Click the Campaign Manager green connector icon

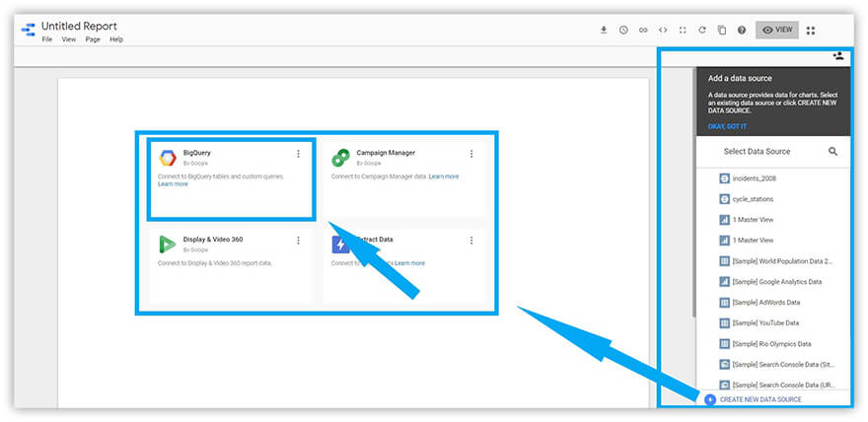[x=340, y=158]
